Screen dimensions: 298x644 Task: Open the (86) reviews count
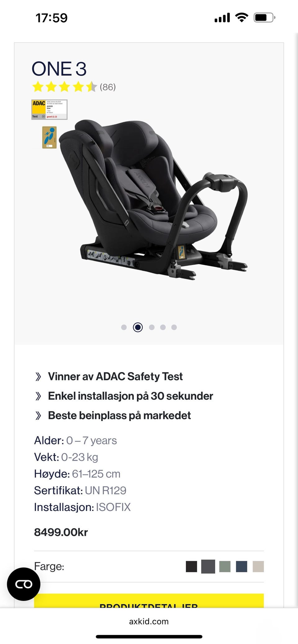coord(108,87)
